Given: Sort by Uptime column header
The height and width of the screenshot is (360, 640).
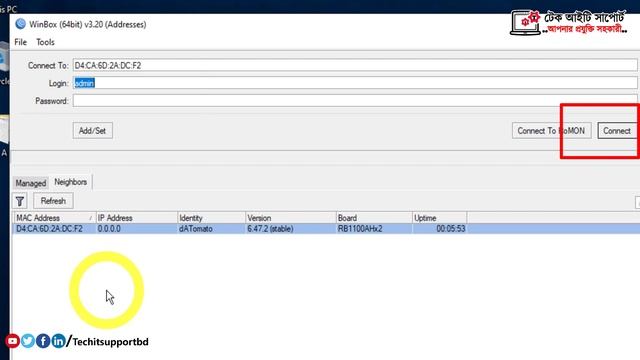Looking at the screenshot, I should (439, 218).
